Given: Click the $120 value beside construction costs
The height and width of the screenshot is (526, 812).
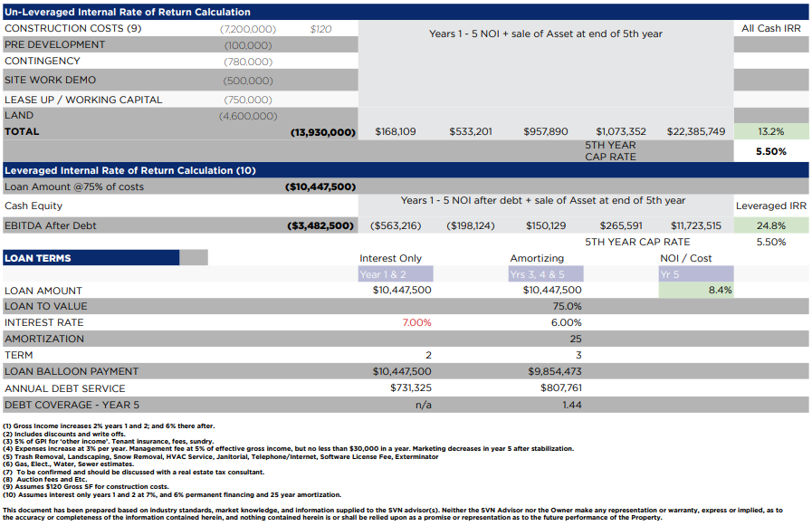Looking at the screenshot, I should point(320,29).
